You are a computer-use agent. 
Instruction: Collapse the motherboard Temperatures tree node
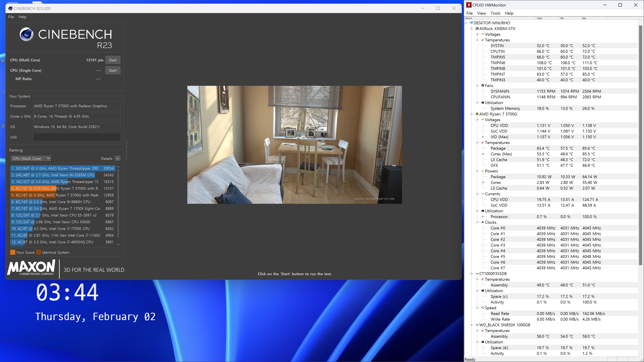(477, 40)
